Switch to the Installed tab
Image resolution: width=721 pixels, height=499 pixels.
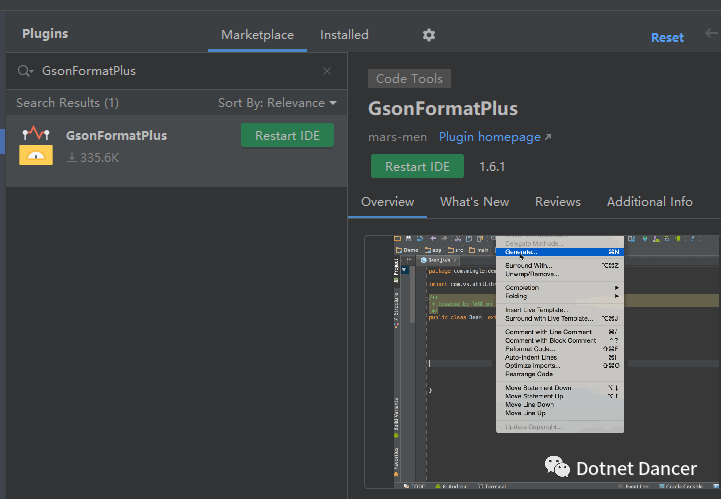(x=344, y=35)
